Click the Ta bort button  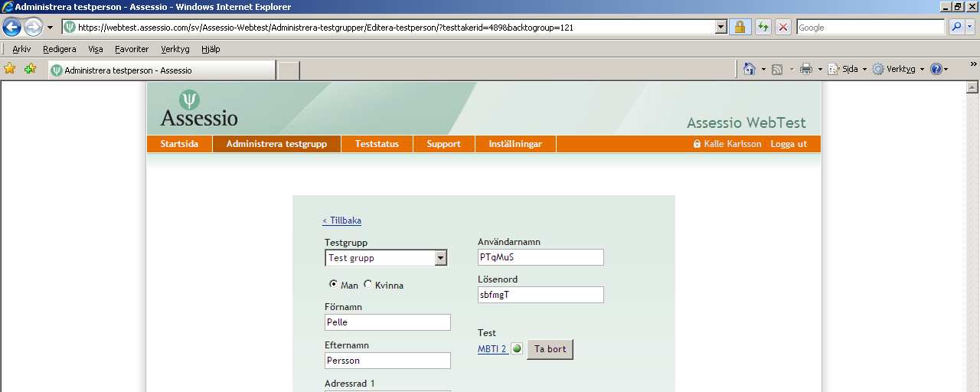click(x=550, y=349)
